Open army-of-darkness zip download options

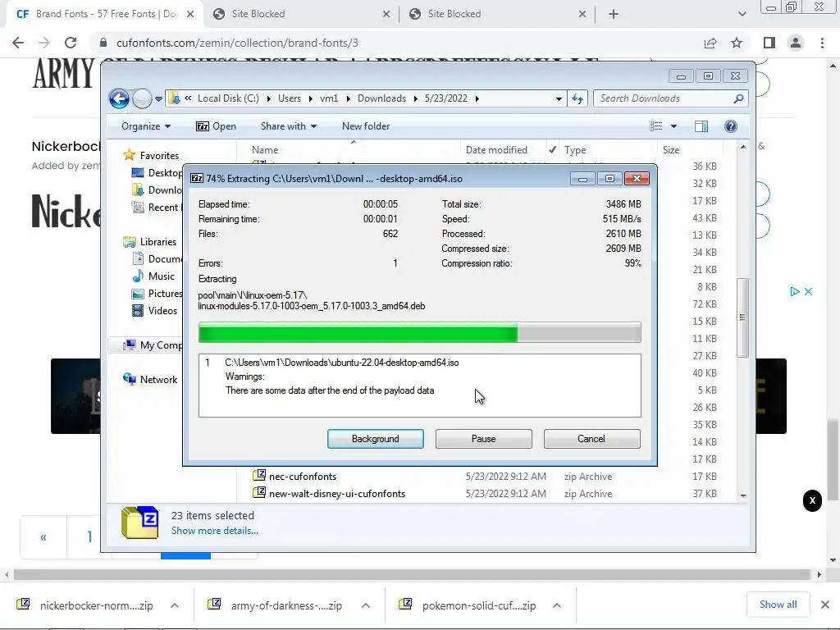click(366, 605)
